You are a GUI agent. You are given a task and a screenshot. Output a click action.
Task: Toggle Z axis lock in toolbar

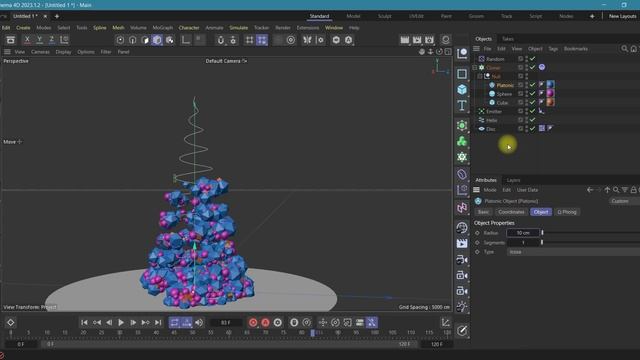coord(52,40)
